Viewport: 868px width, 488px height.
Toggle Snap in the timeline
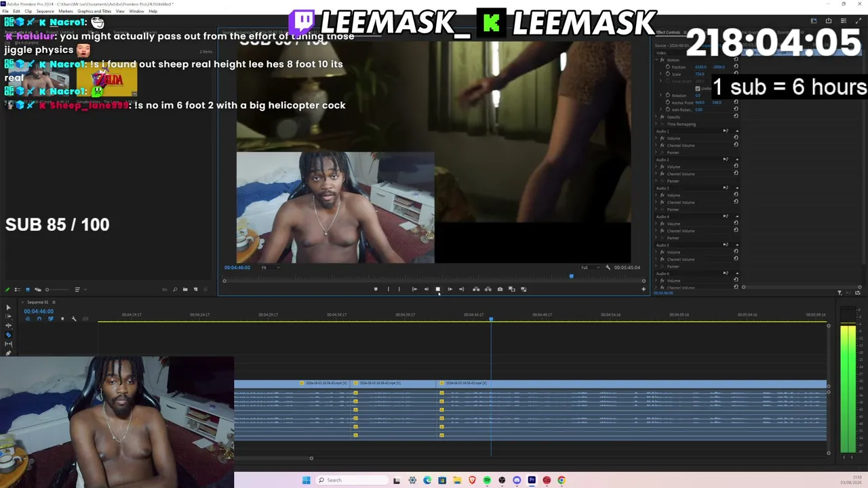(x=39, y=319)
